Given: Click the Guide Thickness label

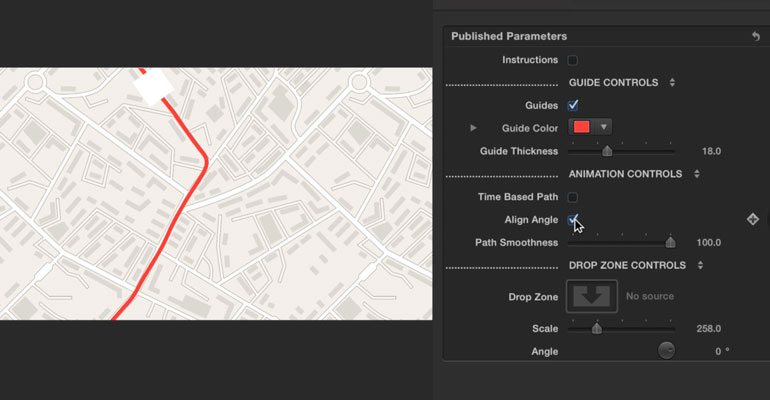Looking at the screenshot, I should [x=519, y=151].
